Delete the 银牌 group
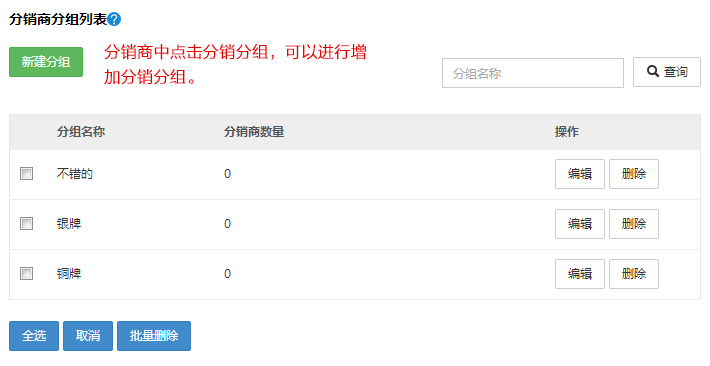 coord(633,224)
